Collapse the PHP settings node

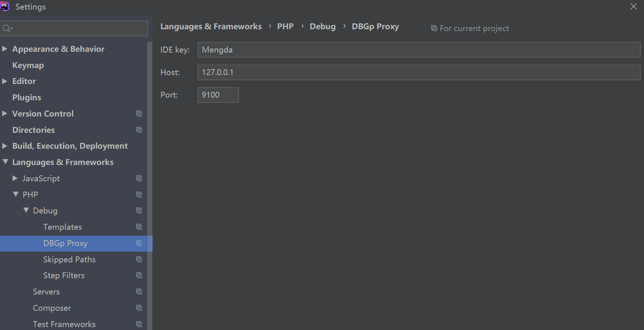pos(16,194)
